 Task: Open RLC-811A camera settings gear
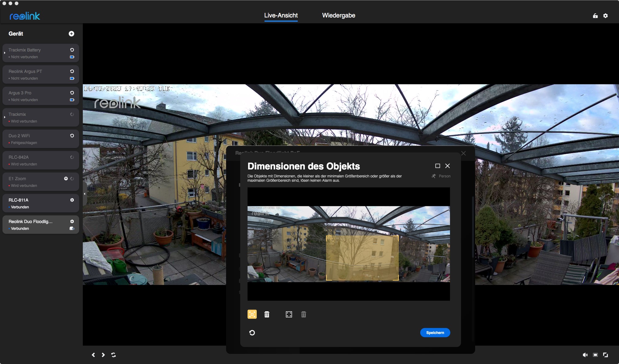click(72, 200)
